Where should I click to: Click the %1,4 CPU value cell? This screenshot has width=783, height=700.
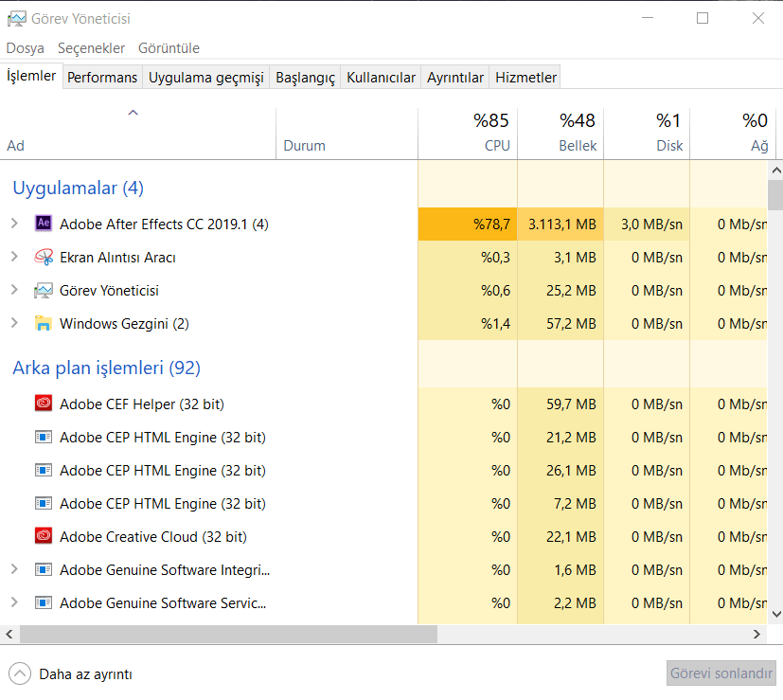[x=468, y=324]
